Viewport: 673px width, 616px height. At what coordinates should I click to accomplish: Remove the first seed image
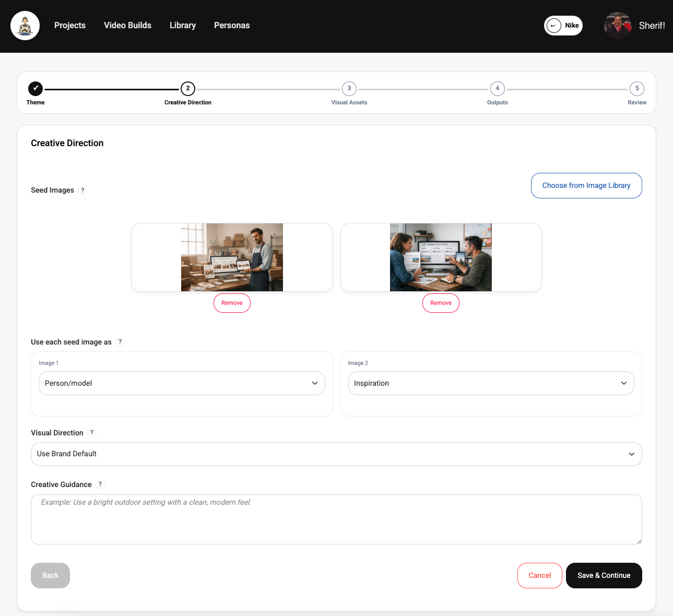click(232, 303)
